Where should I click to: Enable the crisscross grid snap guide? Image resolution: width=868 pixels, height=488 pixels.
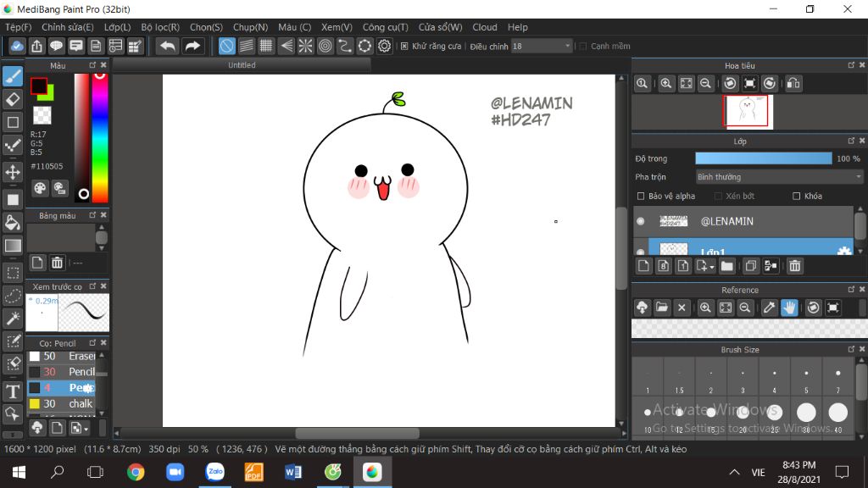pyautogui.click(x=266, y=46)
